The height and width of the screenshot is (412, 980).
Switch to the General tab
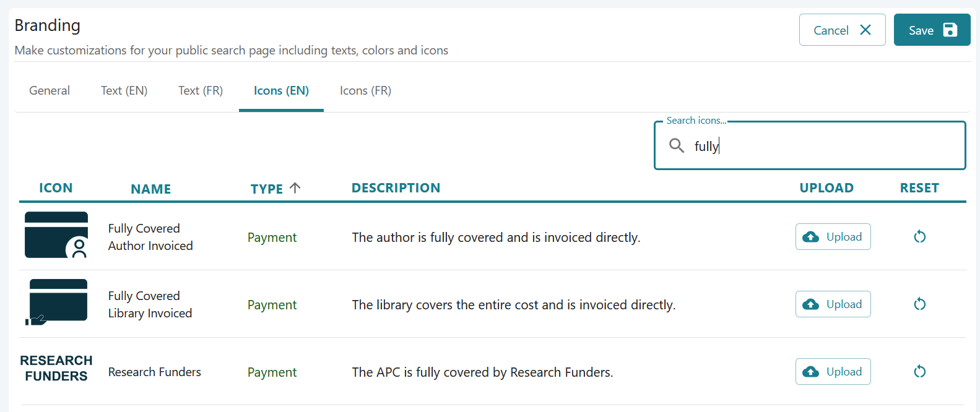coord(49,90)
